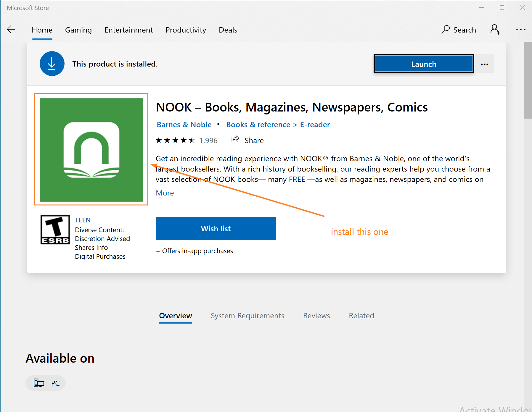Open the Productivity tab
The image size is (532, 412).
186,30
